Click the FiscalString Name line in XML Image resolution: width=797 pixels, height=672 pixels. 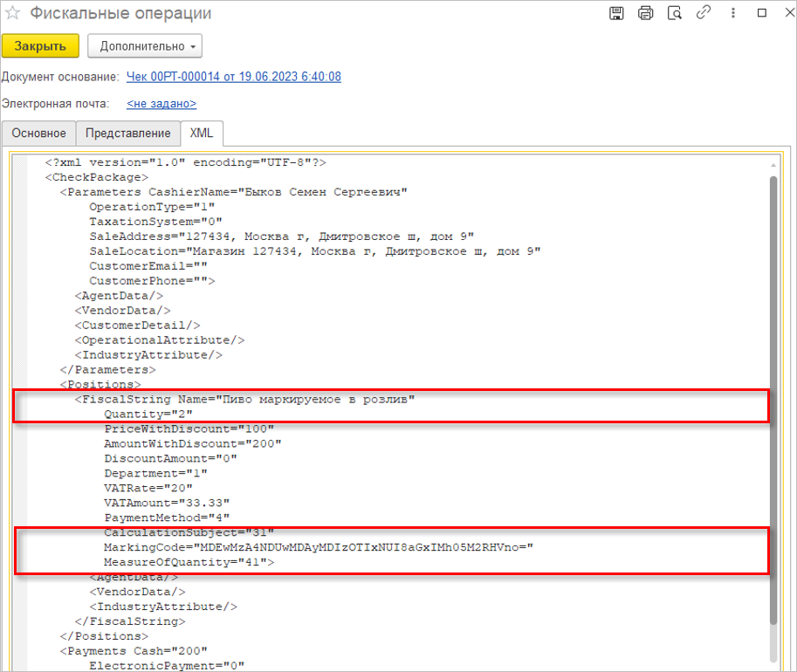click(244, 399)
